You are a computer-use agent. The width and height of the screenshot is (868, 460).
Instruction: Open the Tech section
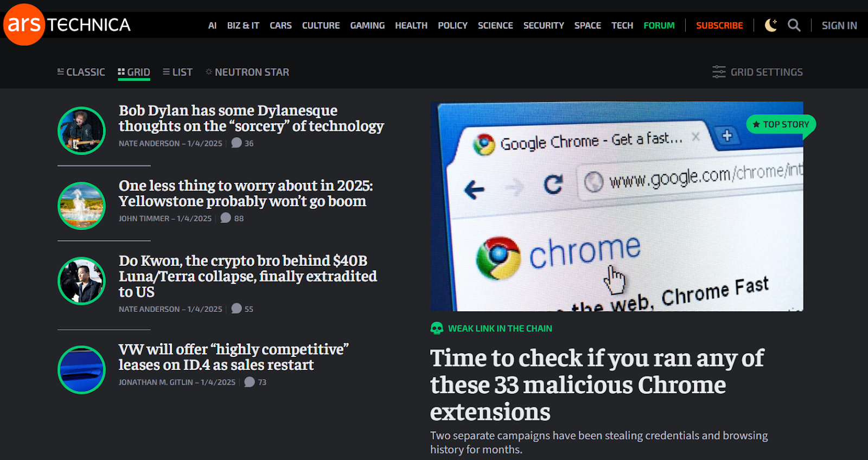click(622, 25)
